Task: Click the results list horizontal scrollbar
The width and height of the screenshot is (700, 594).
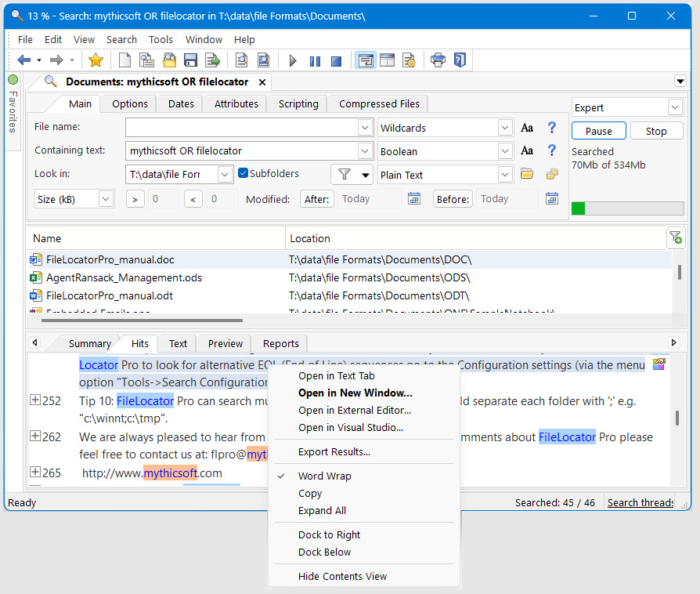Action: (142, 320)
